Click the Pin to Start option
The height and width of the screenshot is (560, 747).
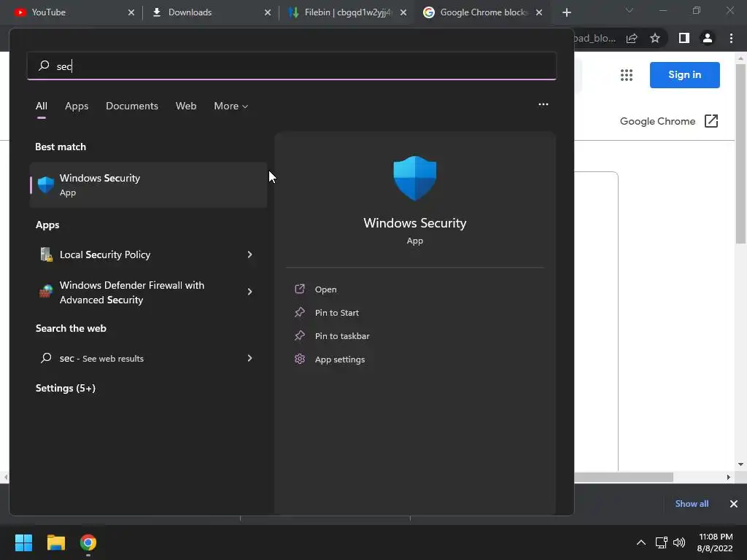[336, 313]
